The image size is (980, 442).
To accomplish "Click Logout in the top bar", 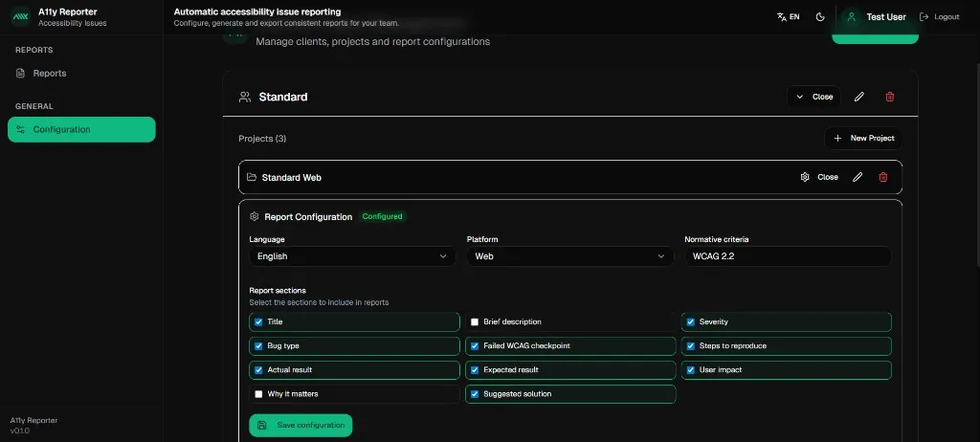I will [x=939, y=17].
